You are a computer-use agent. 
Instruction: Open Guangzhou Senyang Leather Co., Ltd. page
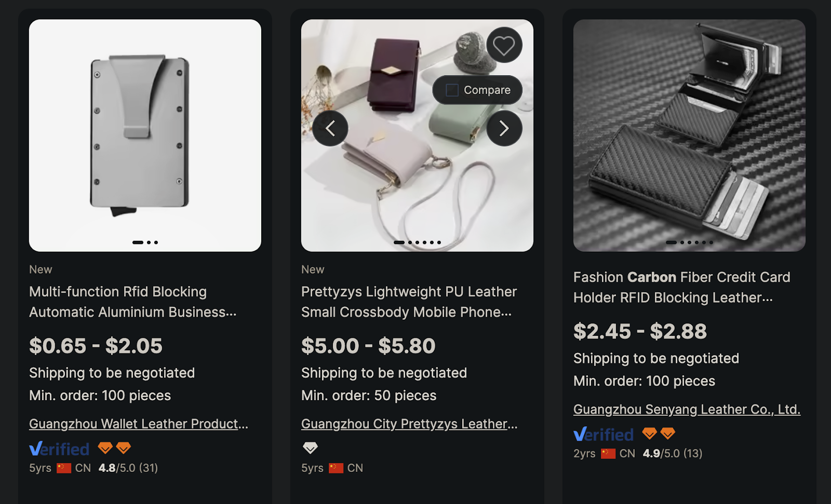[687, 410]
